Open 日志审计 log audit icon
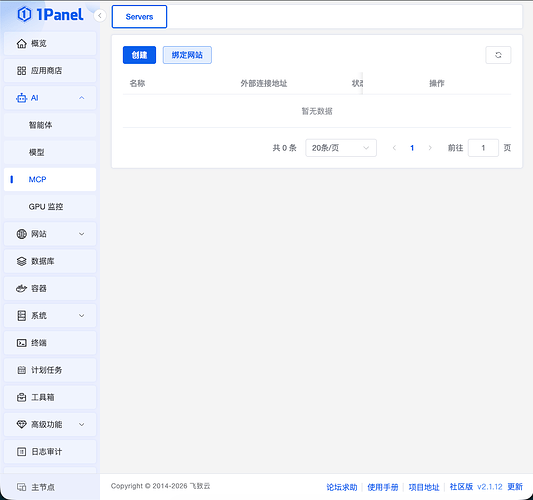Image resolution: width=533 pixels, height=500 pixels. [x=21, y=452]
